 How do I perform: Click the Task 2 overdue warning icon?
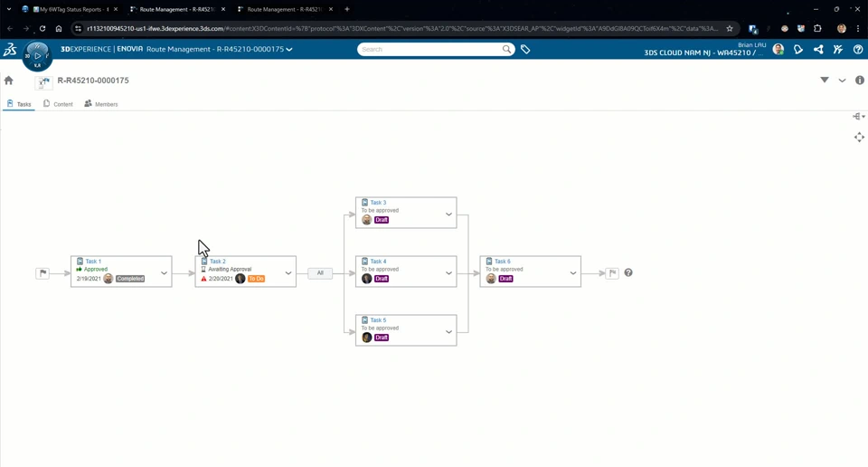pyautogui.click(x=203, y=279)
